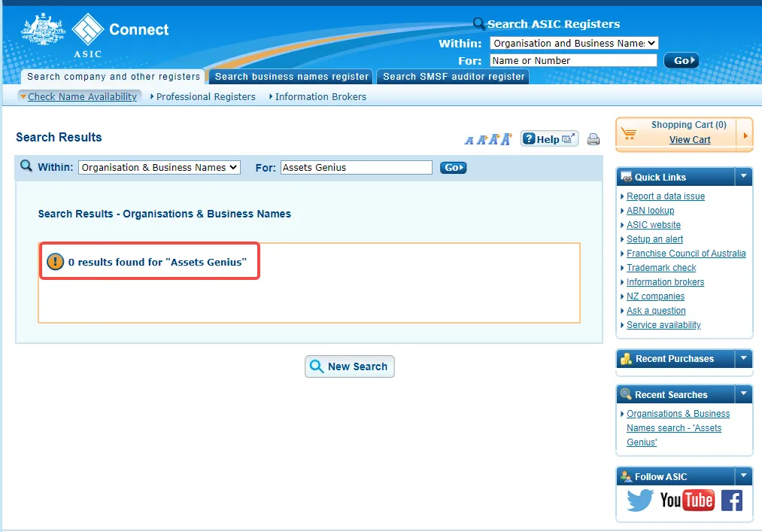Switch to Search company and other registers tab
Screen dimensions: 762x532
(x=114, y=76)
